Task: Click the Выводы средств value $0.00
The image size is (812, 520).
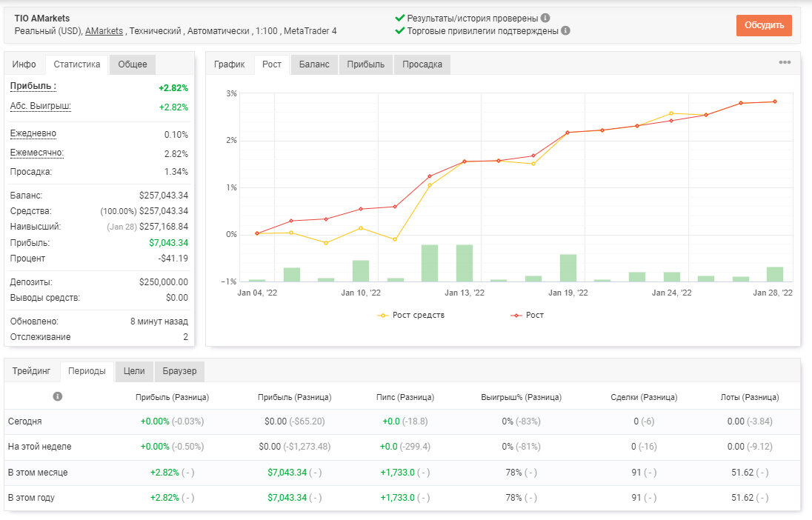Action: point(177,297)
